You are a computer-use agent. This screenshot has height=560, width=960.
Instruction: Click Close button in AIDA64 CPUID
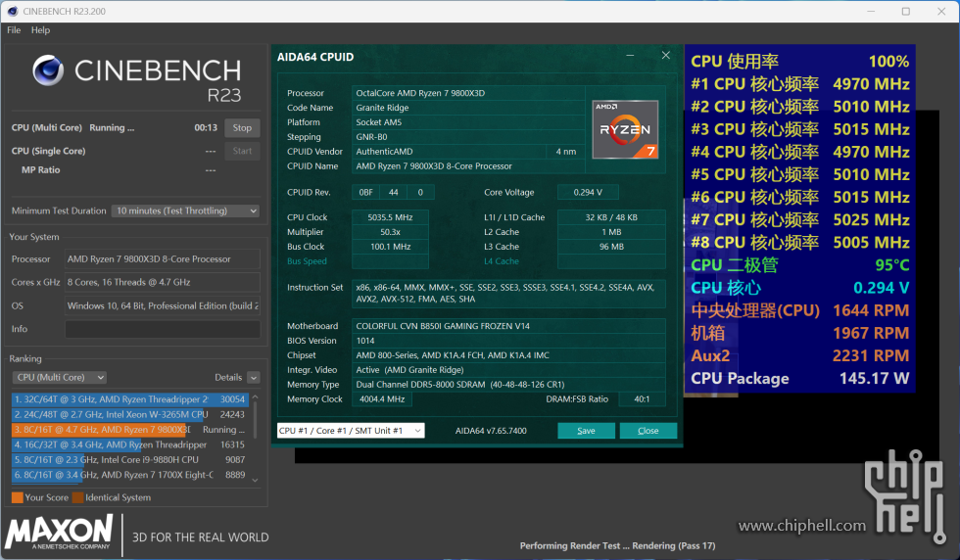[x=648, y=431]
